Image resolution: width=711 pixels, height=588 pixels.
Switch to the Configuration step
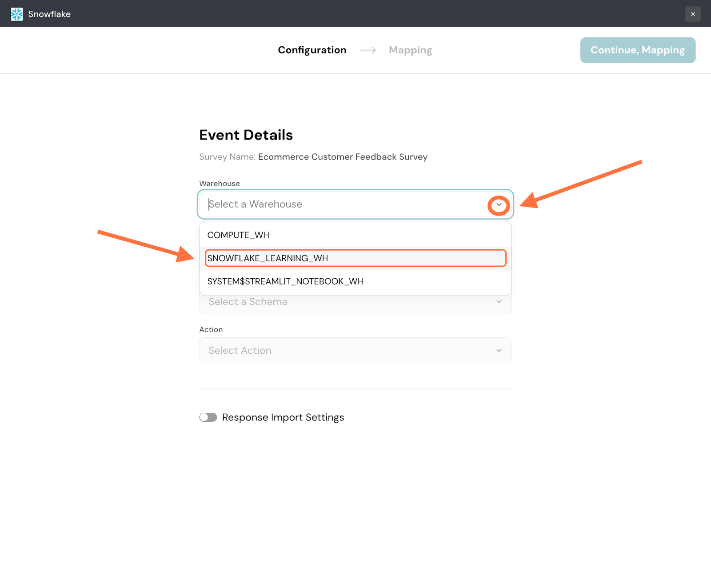[x=312, y=50]
